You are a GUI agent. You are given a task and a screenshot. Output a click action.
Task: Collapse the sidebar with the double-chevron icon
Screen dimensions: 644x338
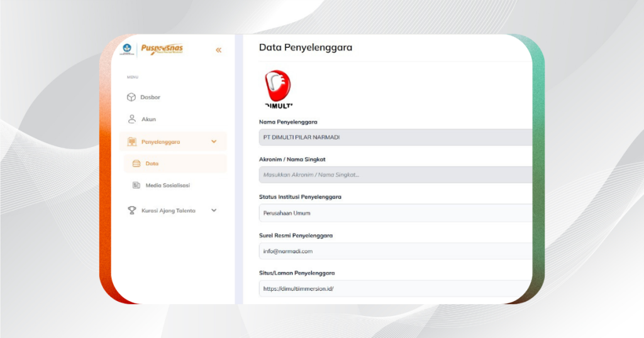218,50
